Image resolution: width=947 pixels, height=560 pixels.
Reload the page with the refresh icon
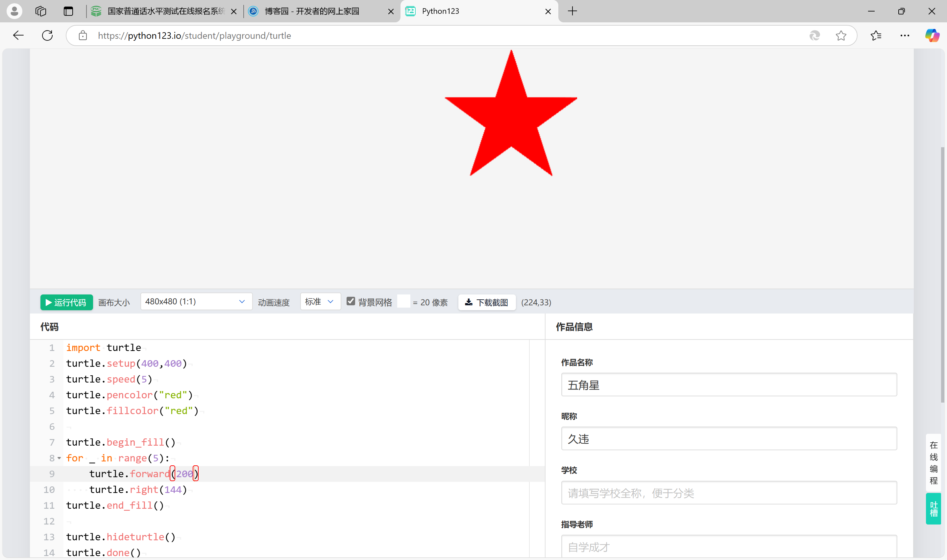click(x=48, y=35)
